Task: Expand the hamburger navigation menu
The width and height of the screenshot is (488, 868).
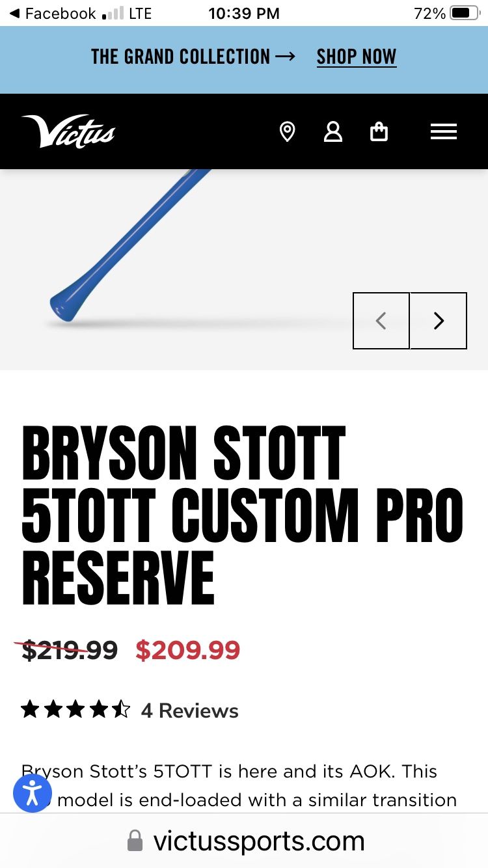Action: pyautogui.click(x=444, y=131)
